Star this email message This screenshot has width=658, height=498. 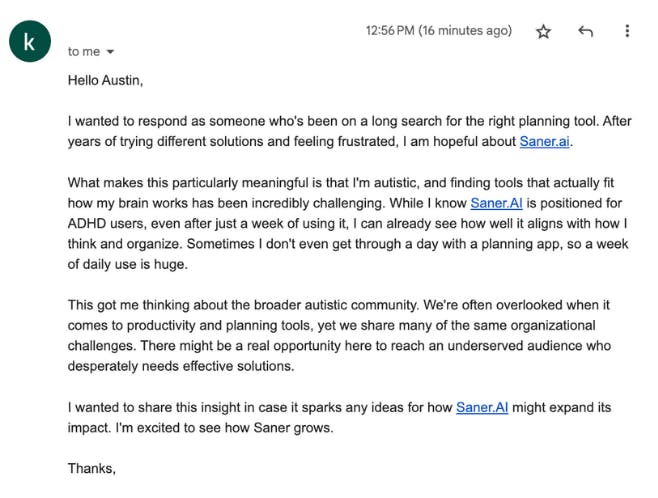pos(543,31)
